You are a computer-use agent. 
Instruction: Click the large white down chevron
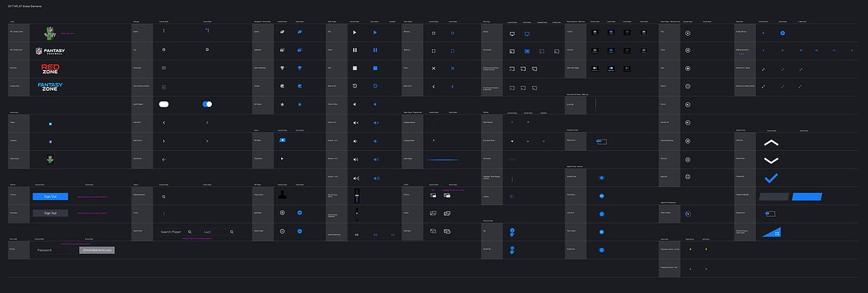coord(771,161)
